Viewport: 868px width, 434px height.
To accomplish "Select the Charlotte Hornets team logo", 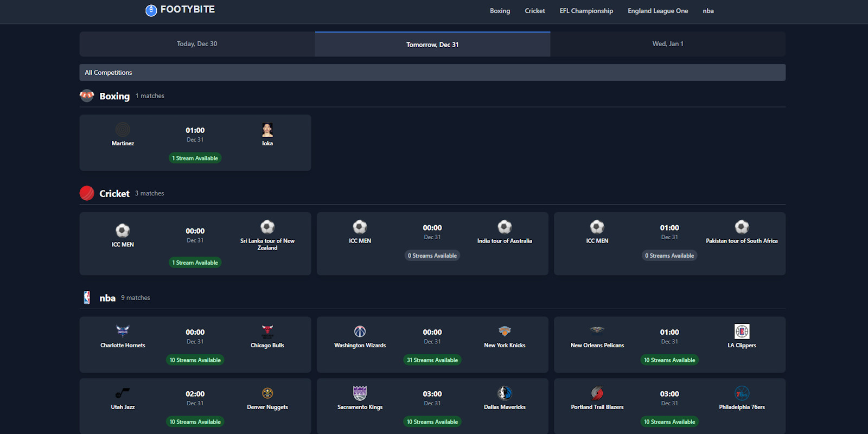I will (x=123, y=331).
